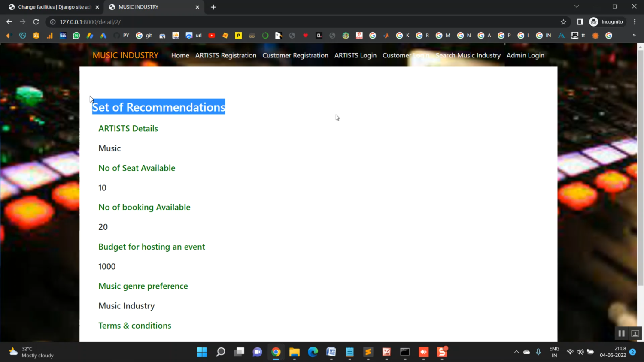Expand the hidden bookmarks overflow chevron
This screenshot has width=644, height=362.
pos(634,36)
